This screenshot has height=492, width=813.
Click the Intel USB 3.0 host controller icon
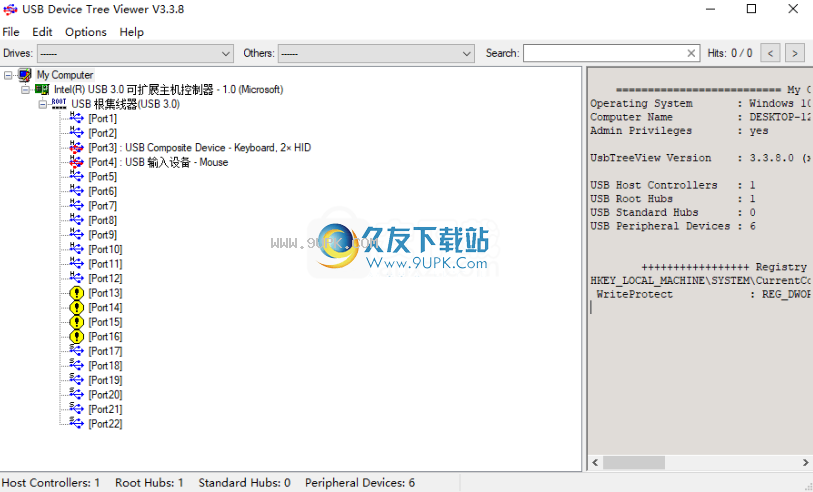[x=42, y=90]
